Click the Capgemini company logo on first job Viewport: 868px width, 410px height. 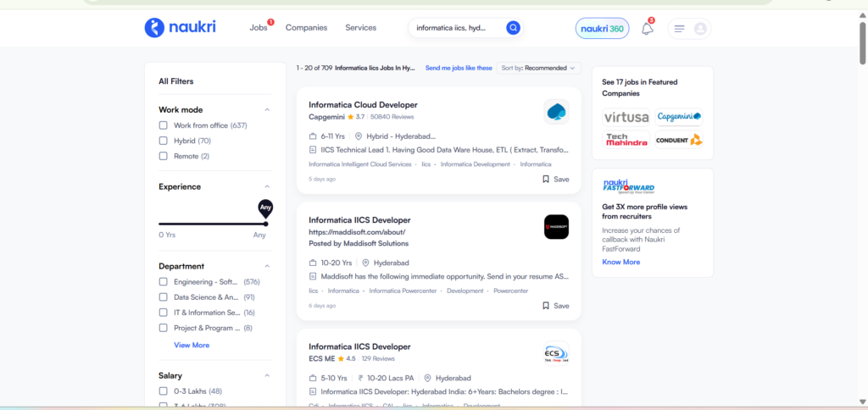[556, 111]
